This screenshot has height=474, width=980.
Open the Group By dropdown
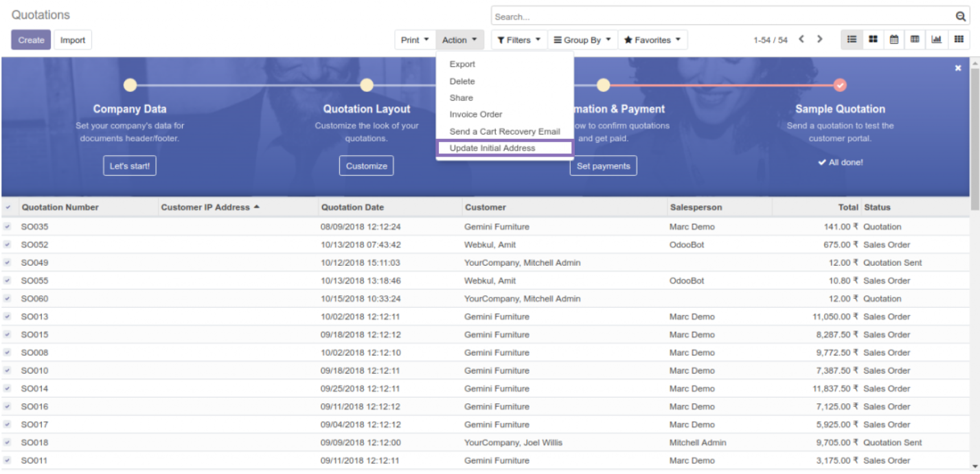pos(582,40)
